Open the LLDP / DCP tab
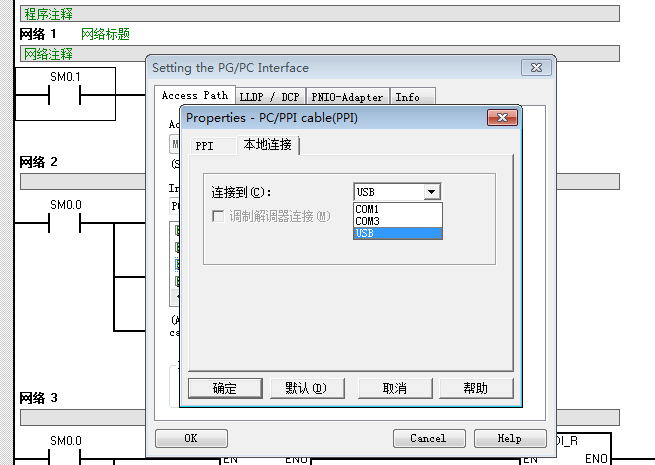 (x=269, y=97)
